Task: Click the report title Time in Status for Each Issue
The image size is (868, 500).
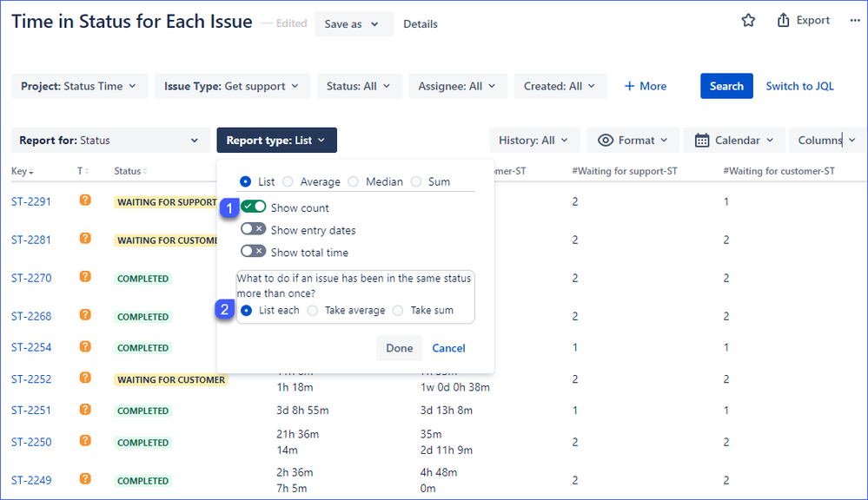Action: tap(132, 22)
